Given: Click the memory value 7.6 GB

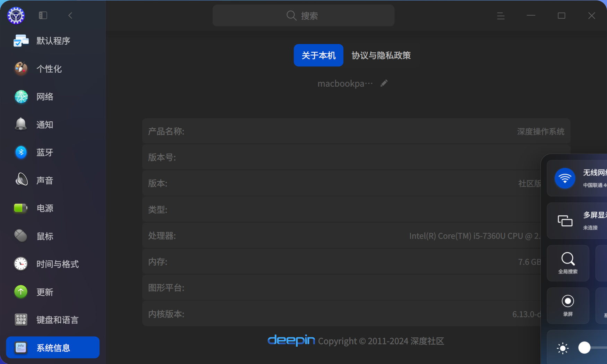Looking at the screenshot, I should click(x=529, y=262).
